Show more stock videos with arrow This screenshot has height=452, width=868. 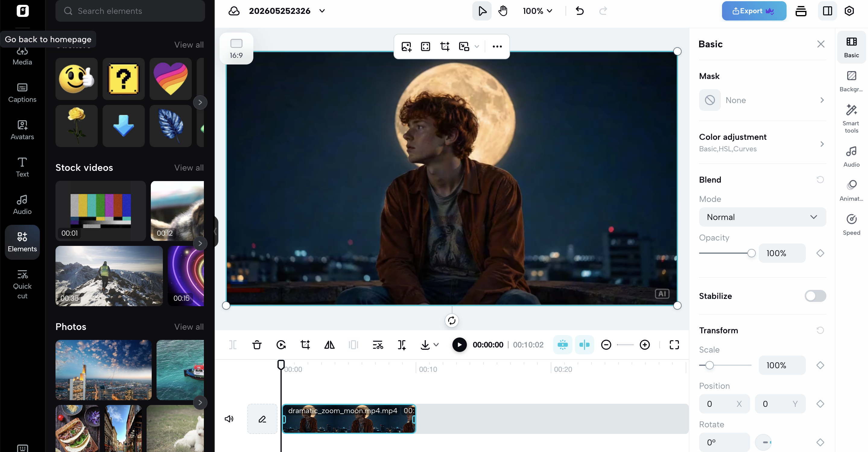[x=200, y=243]
